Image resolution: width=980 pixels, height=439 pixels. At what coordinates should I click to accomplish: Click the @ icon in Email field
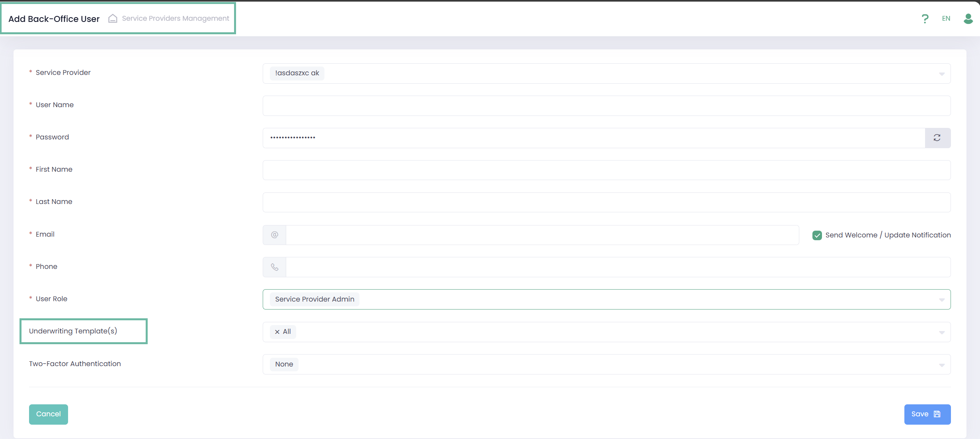pos(275,235)
